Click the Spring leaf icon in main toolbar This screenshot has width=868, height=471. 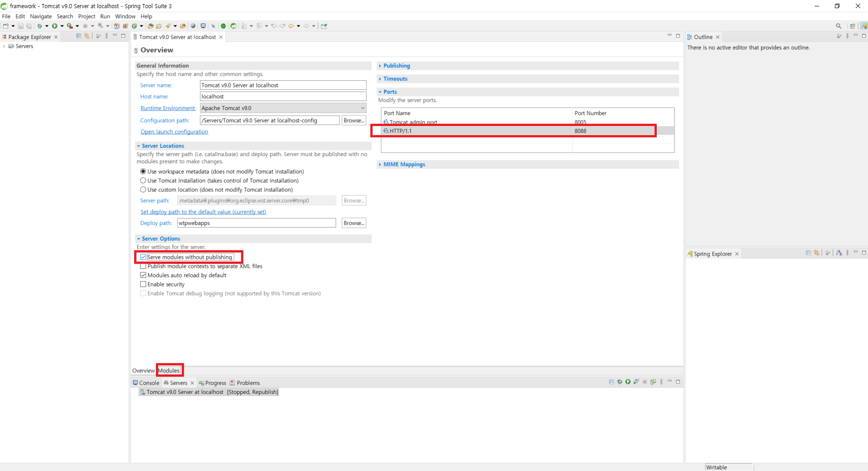point(233,26)
